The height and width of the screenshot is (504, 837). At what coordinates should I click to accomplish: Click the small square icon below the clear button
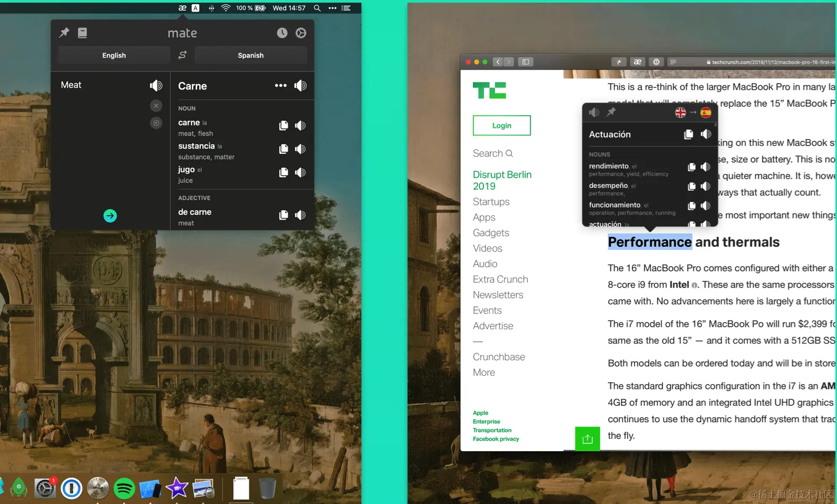[156, 123]
